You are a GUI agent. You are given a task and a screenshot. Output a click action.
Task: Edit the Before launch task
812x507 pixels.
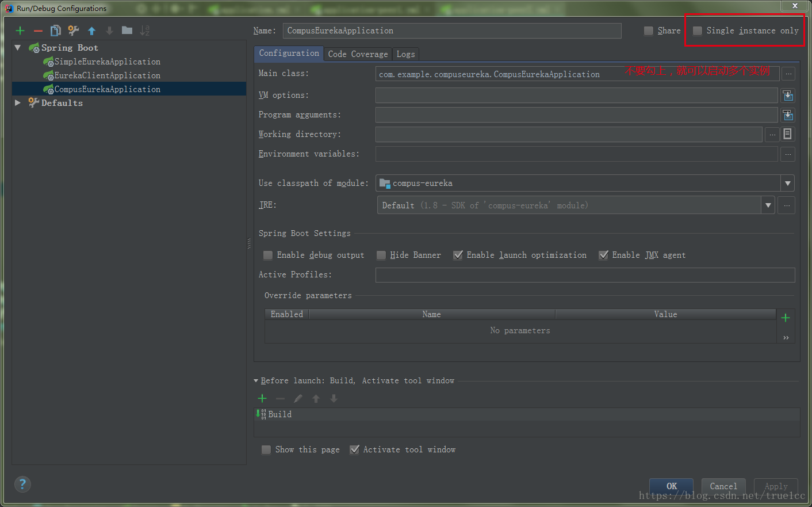298,398
